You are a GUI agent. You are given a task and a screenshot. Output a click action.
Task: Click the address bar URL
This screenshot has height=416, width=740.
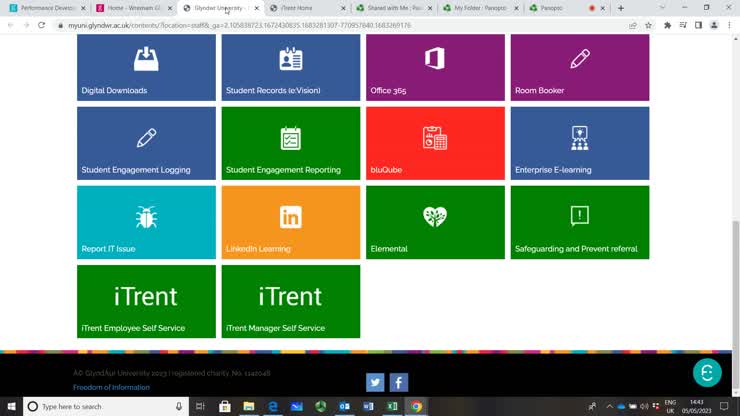tap(239, 25)
